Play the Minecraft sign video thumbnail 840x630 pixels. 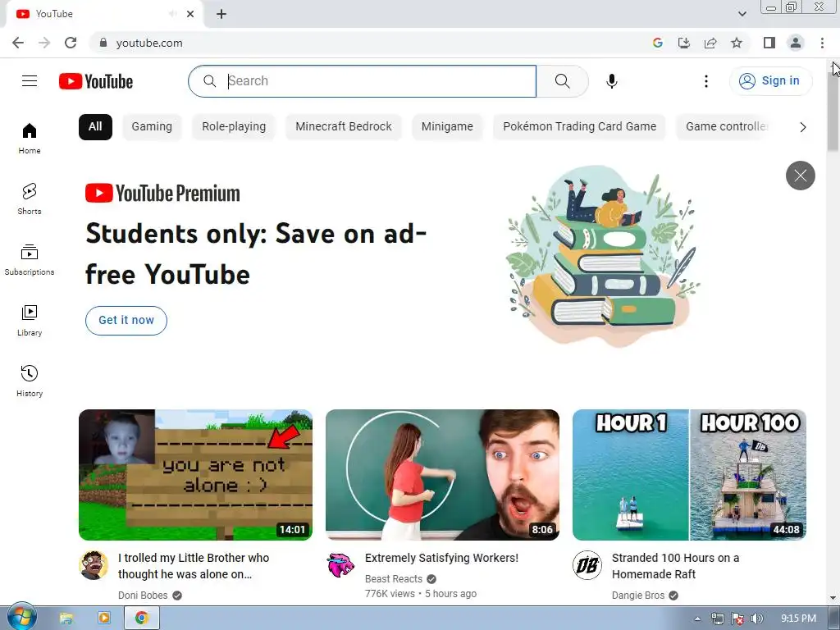pyautogui.click(x=195, y=475)
